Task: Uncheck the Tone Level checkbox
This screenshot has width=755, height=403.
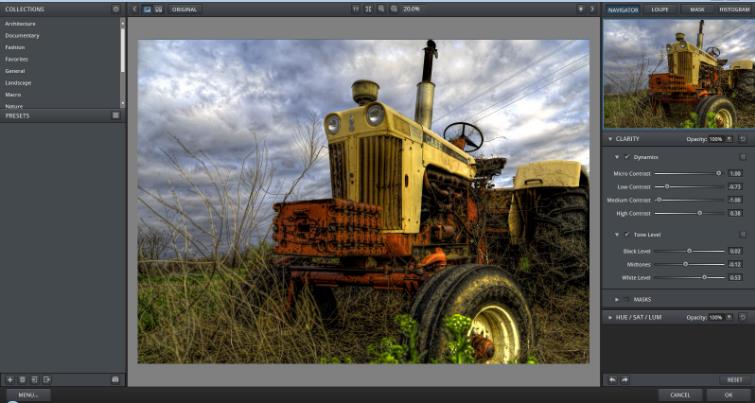Action: tap(627, 234)
